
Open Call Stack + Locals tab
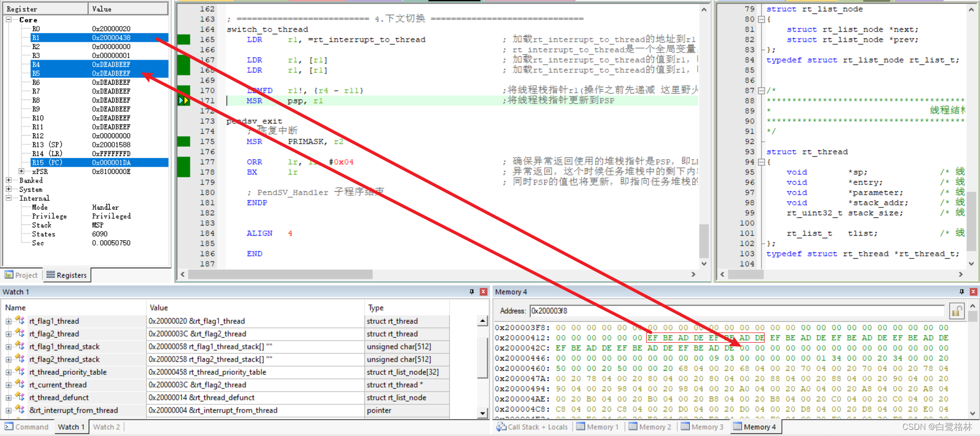(532, 427)
